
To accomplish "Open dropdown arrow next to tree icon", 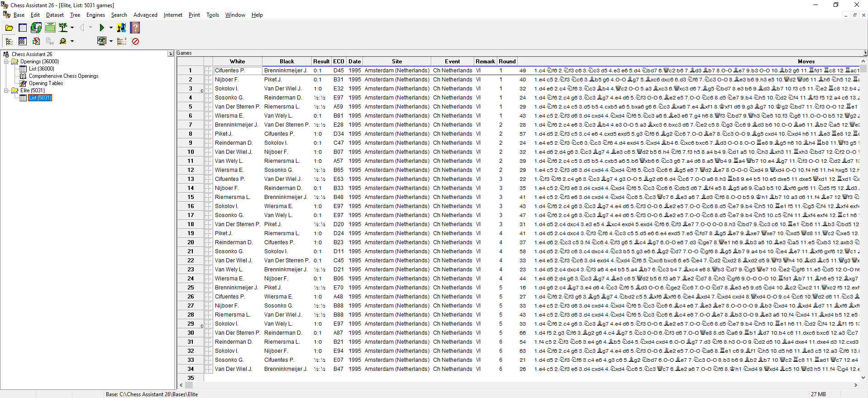I will pyautogui.click(x=72, y=28).
